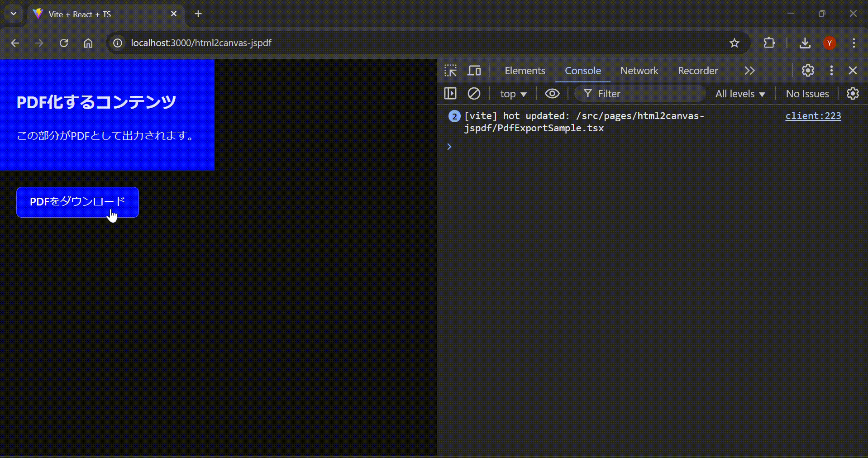Open DevTools settings gear
This screenshot has width=868, height=458.
(808, 71)
